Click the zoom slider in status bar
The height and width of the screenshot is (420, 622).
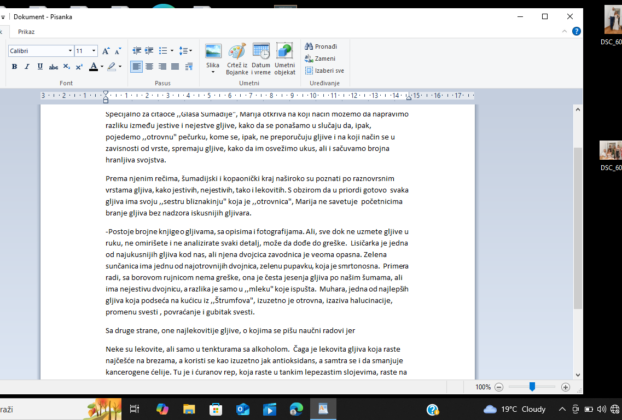[532, 387]
